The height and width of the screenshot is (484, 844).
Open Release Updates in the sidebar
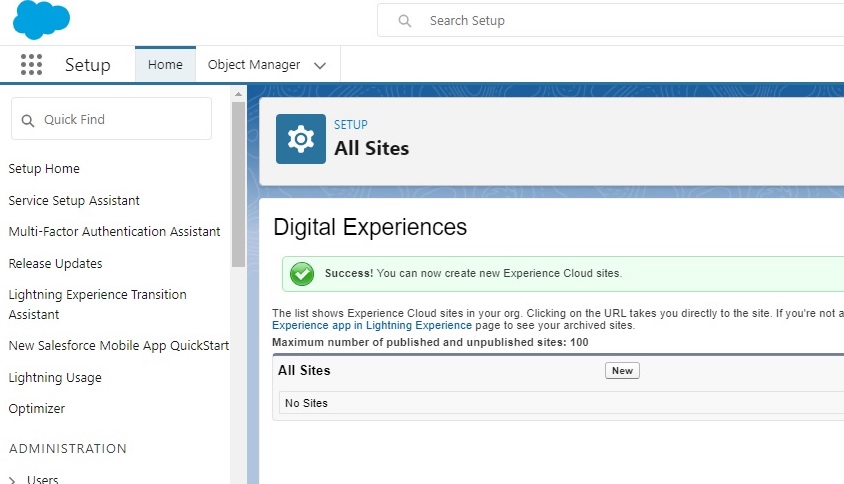pos(55,263)
